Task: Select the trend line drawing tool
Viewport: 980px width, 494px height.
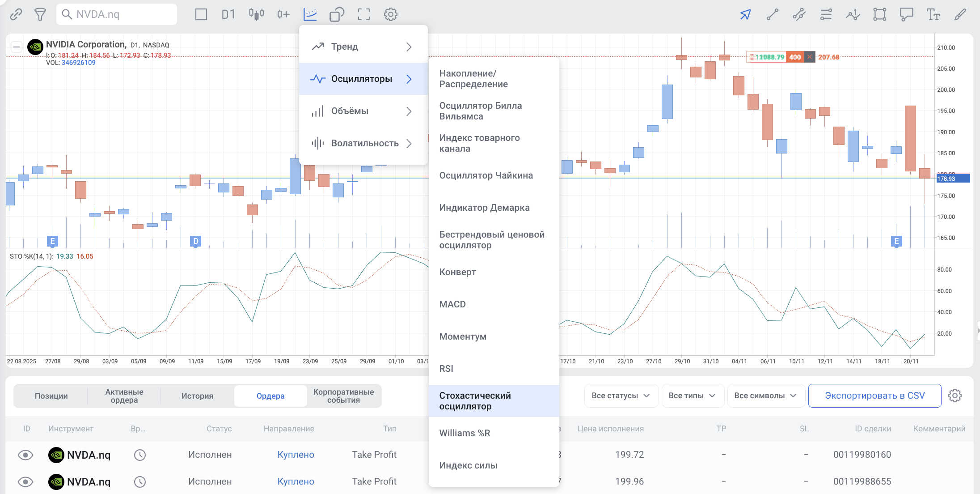Action: tap(772, 14)
